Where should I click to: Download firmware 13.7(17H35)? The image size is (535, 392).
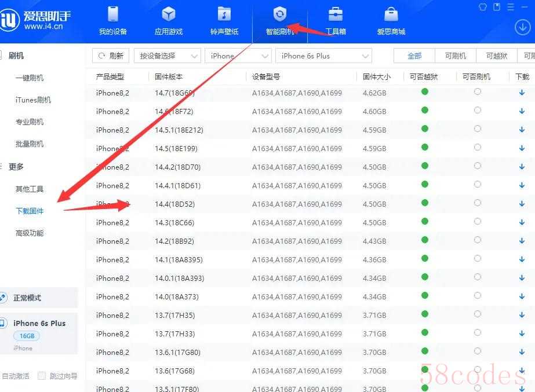pos(522,315)
